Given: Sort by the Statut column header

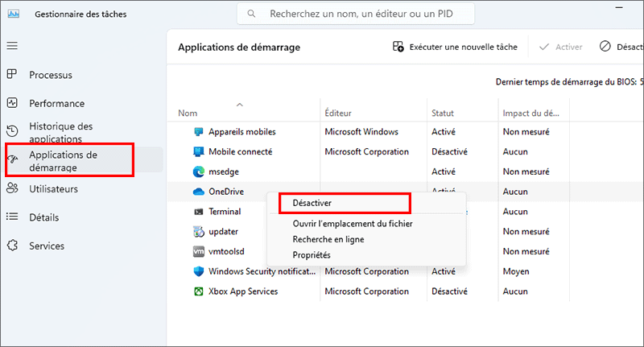Looking at the screenshot, I should coord(443,114).
